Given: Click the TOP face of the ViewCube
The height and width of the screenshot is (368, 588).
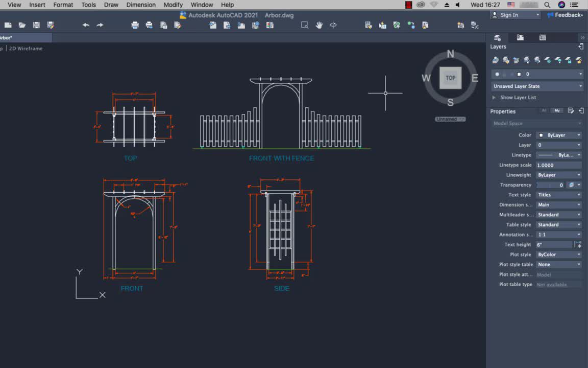Looking at the screenshot, I should pyautogui.click(x=450, y=78).
